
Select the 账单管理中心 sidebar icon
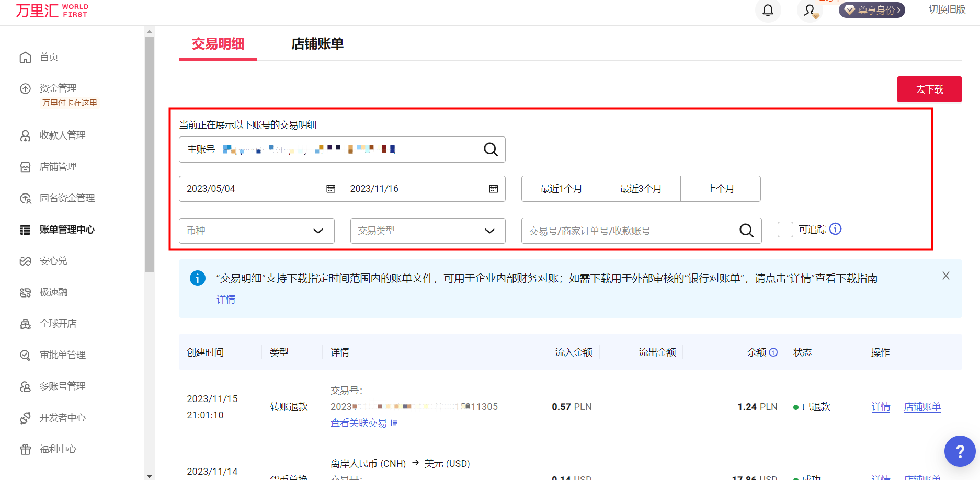click(x=25, y=229)
